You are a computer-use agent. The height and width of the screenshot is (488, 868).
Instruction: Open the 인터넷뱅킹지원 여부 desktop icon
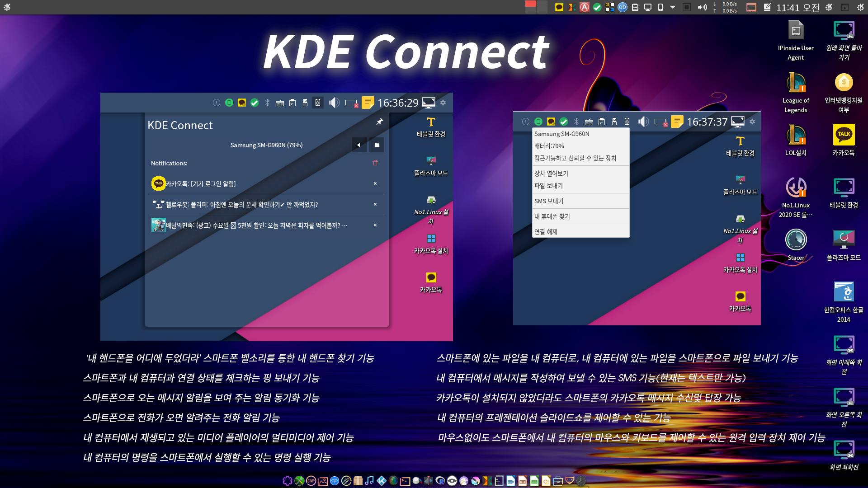pos(844,93)
